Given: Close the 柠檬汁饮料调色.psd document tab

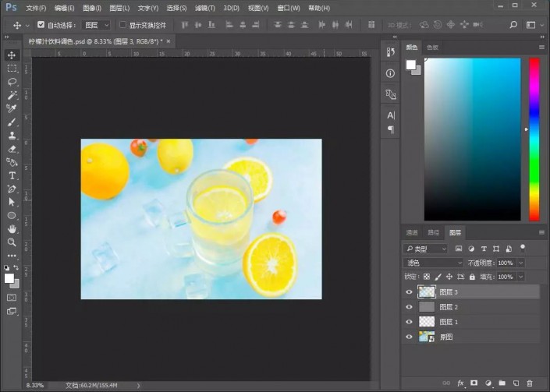Looking at the screenshot, I should coord(169,41).
